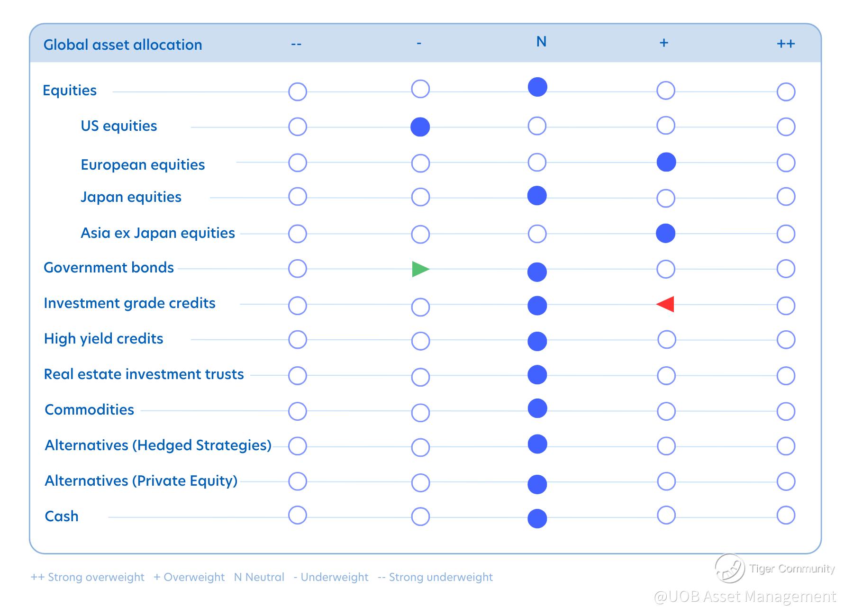Set Japan equities to Underweight

coord(420,197)
